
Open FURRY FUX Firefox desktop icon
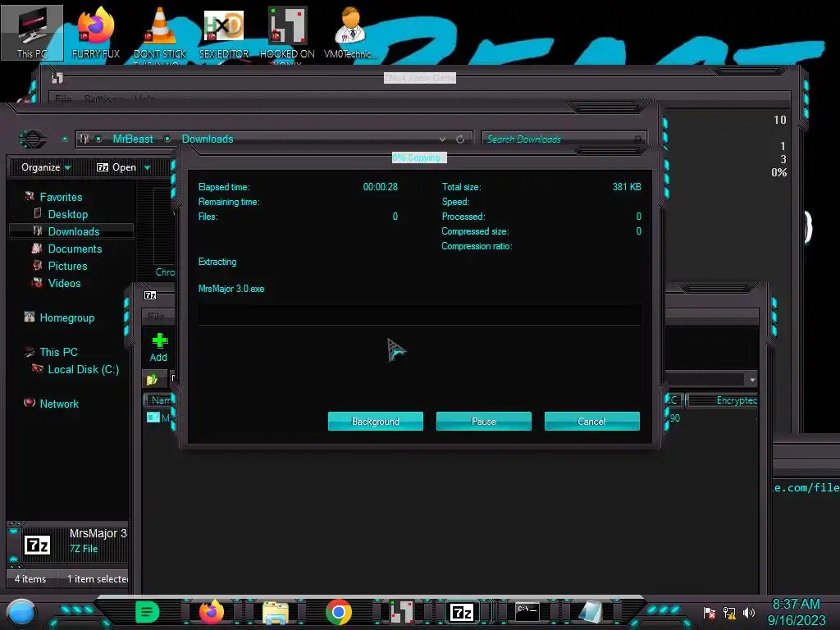96,33
